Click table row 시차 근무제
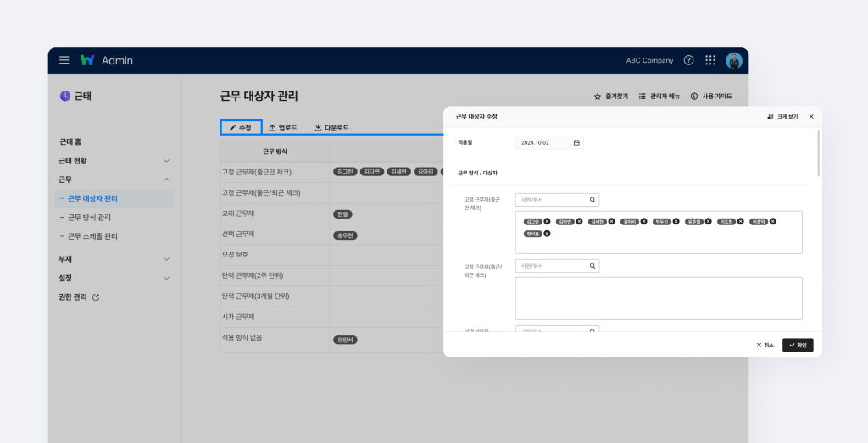Screen dimensions: 868x443 point(332,317)
